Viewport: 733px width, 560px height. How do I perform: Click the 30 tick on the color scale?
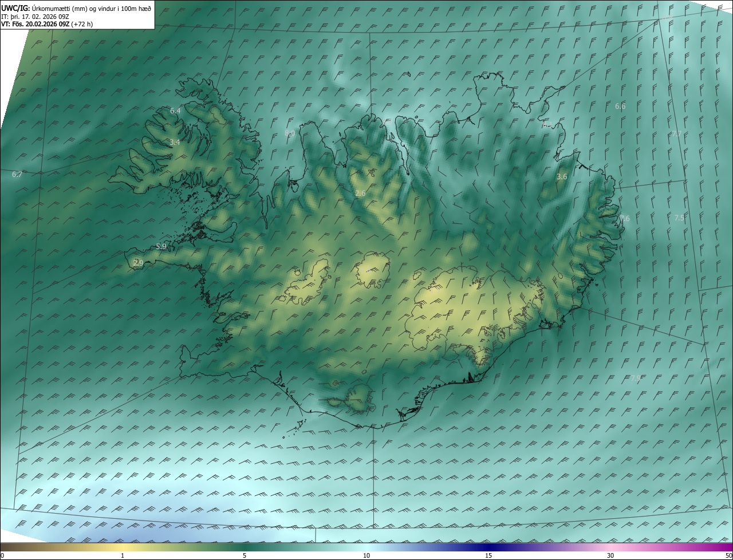coord(610,555)
